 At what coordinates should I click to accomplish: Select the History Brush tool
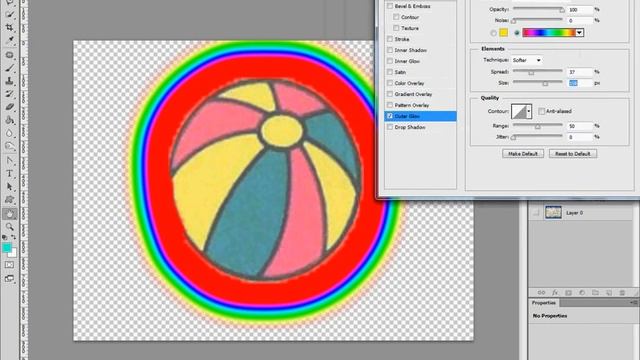click(x=10, y=94)
